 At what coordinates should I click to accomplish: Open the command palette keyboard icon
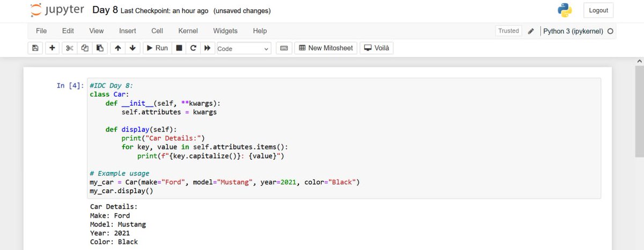pos(284,48)
